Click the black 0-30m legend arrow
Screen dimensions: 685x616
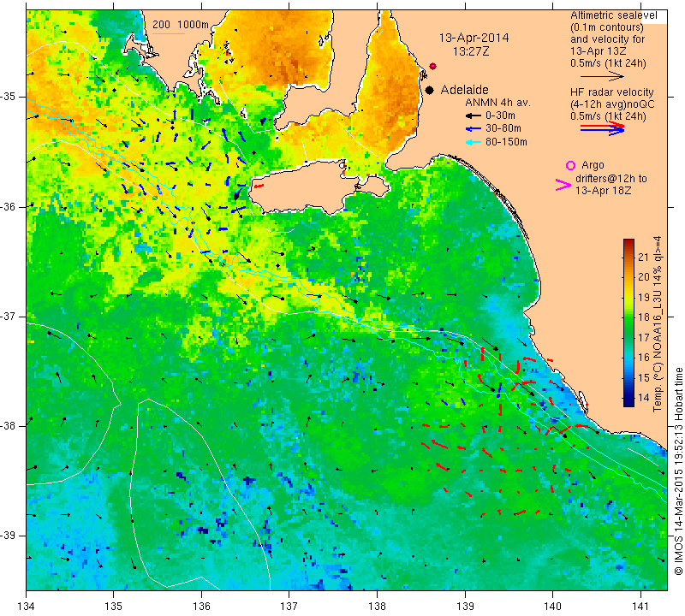point(473,115)
